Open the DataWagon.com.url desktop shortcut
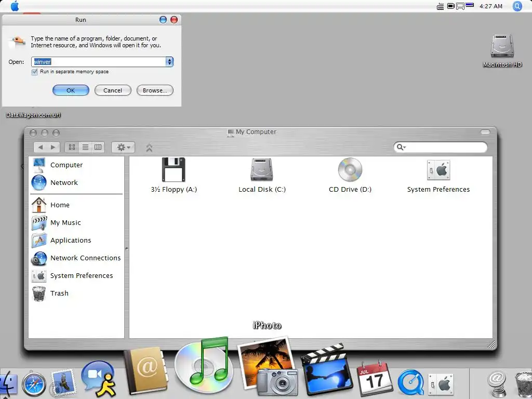This screenshot has height=399, width=532. pyautogui.click(x=33, y=115)
